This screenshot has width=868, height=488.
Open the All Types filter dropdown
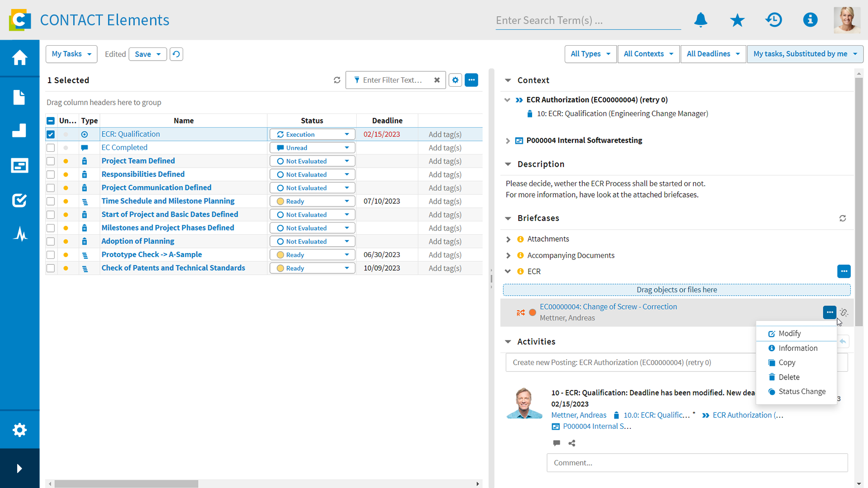(x=590, y=54)
